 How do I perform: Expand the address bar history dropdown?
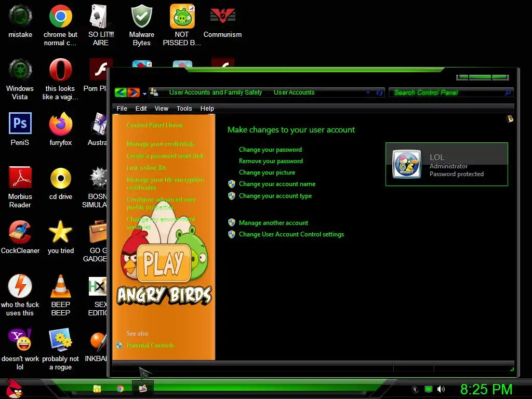pos(368,92)
